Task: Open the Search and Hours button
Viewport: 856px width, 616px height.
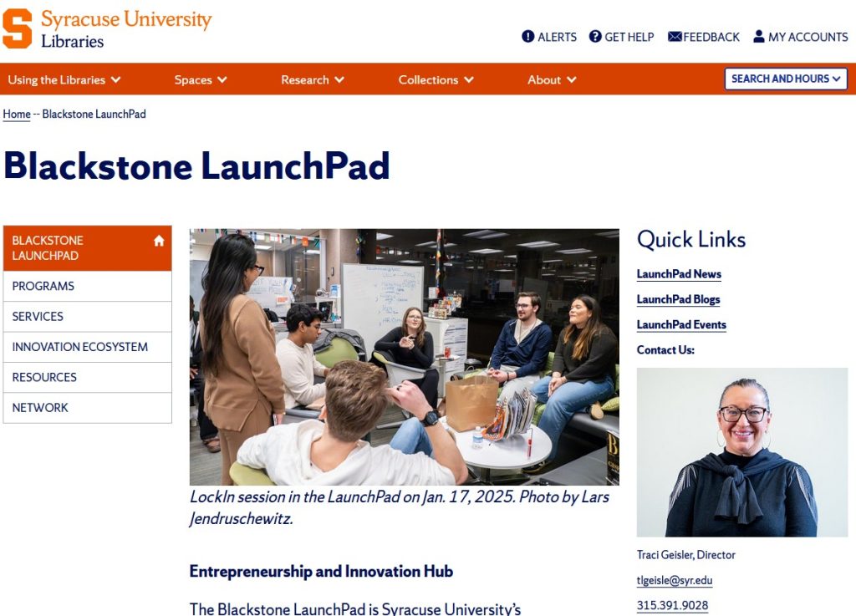Action: [786, 79]
